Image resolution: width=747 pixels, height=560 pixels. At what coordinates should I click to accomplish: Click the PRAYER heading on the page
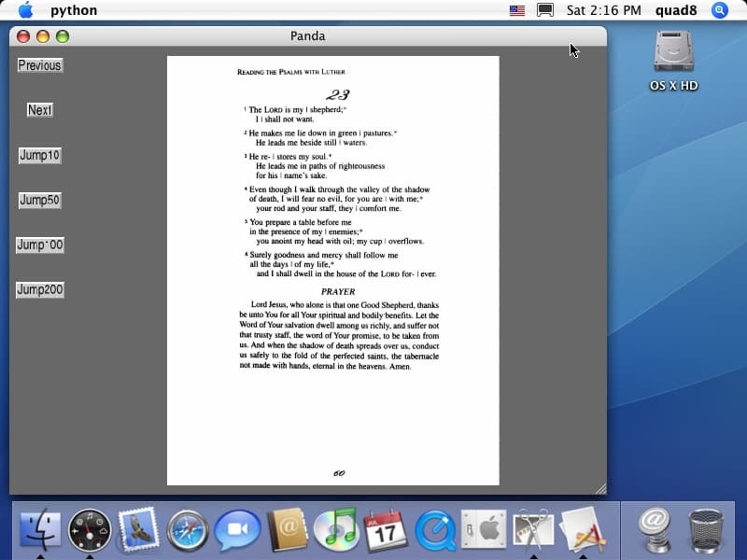click(338, 291)
